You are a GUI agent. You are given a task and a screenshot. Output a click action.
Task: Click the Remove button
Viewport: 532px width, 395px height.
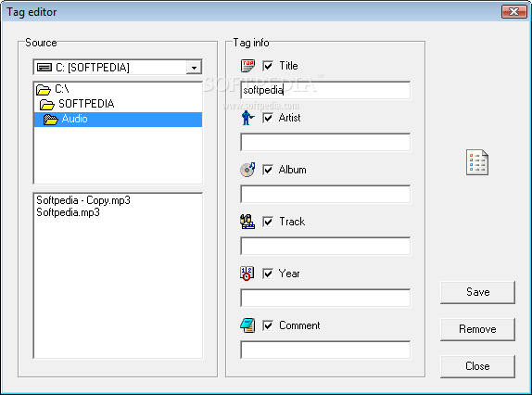pos(477,329)
